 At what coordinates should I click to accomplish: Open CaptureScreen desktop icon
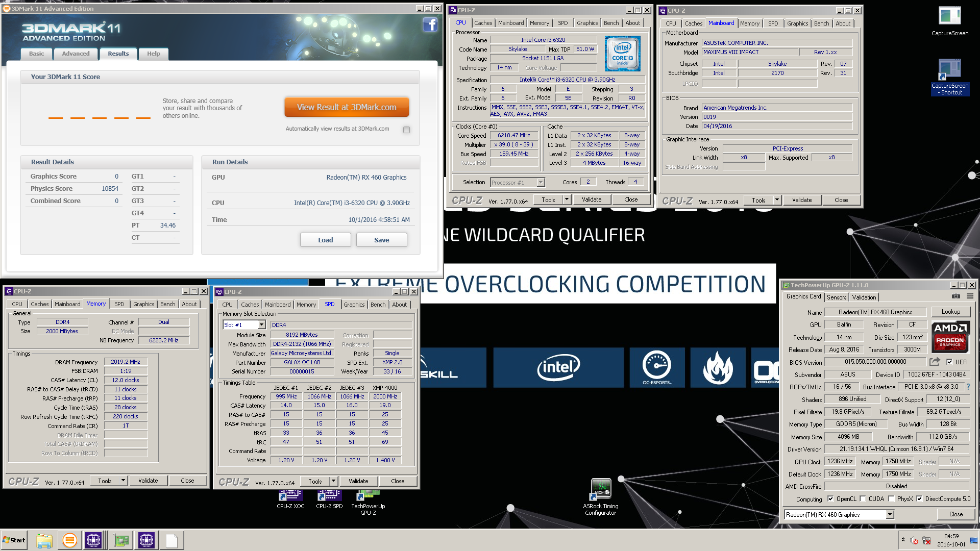tap(949, 21)
